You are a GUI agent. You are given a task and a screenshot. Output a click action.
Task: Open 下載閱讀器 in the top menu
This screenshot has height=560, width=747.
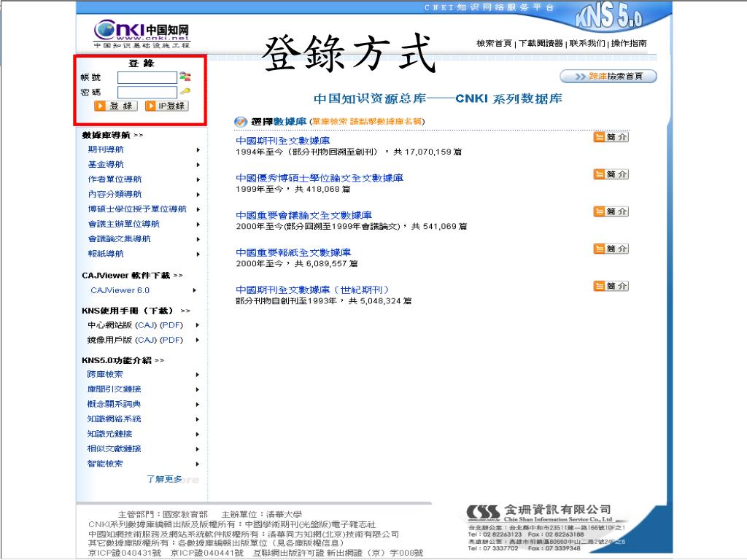541,43
